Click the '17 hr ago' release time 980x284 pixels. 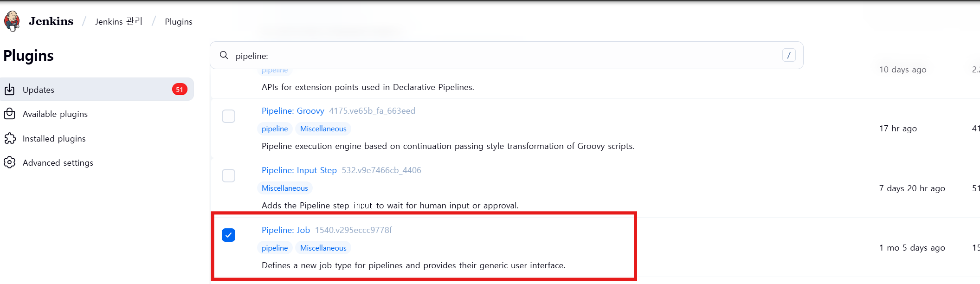[898, 129]
